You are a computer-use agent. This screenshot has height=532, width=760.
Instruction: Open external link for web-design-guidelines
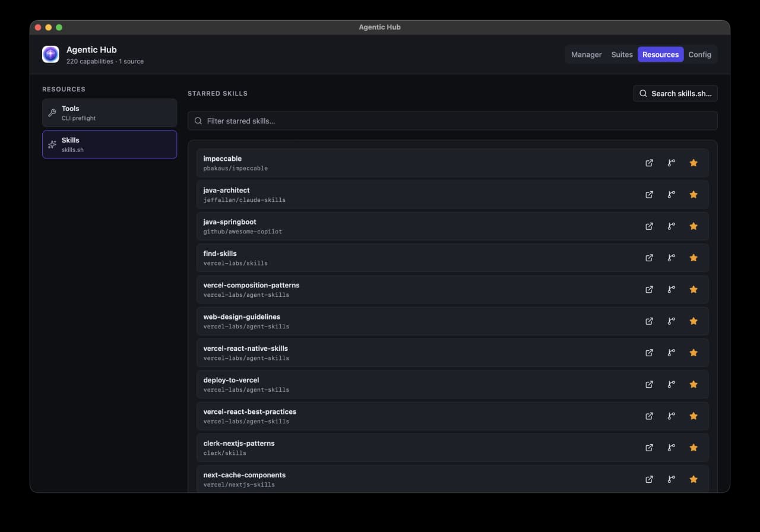pos(649,321)
